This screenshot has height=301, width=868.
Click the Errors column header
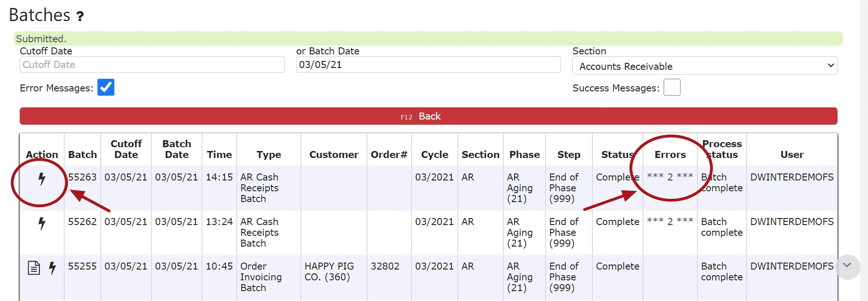pos(670,155)
